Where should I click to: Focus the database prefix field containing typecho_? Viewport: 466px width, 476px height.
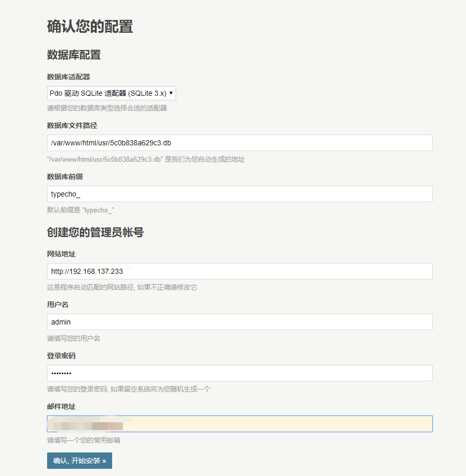240,194
